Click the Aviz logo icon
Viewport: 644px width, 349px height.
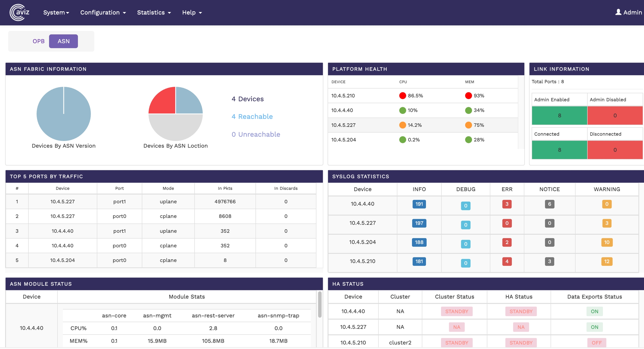19,12
